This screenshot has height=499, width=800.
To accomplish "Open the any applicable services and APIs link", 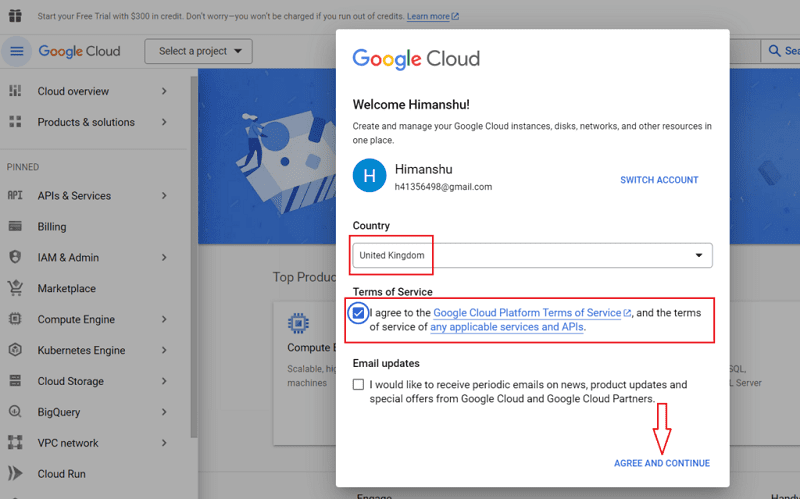I will (x=507, y=327).
